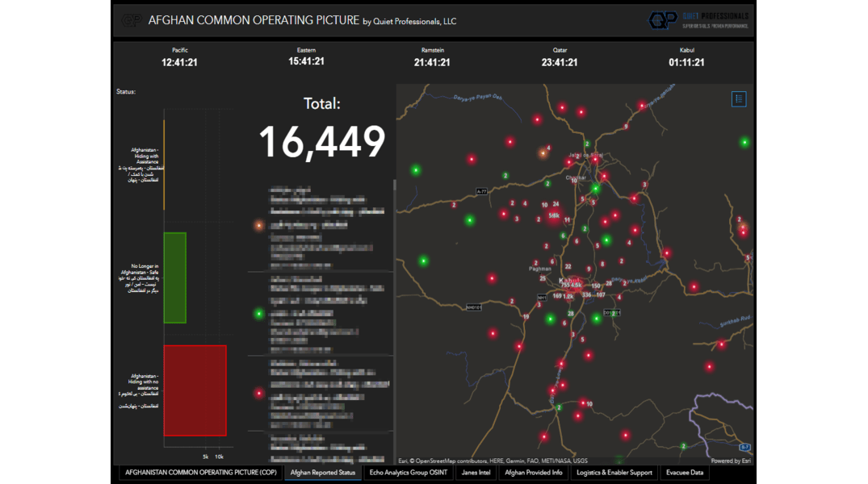Switch to Afghan Reported Status tab

point(323,473)
